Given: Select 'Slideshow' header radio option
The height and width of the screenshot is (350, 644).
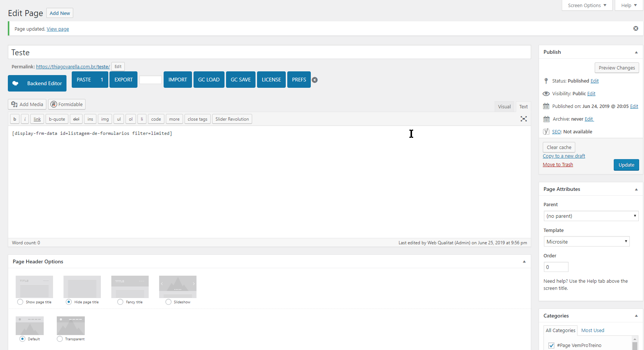Looking at the screenshot, I should tap(168, 302).
